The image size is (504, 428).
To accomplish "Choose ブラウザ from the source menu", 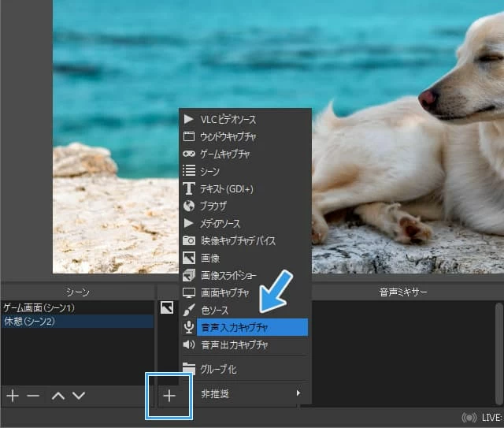I will coord(245,206).
